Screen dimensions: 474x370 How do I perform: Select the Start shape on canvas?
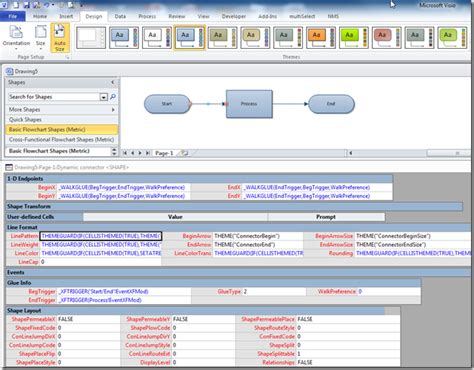point(167,104)
